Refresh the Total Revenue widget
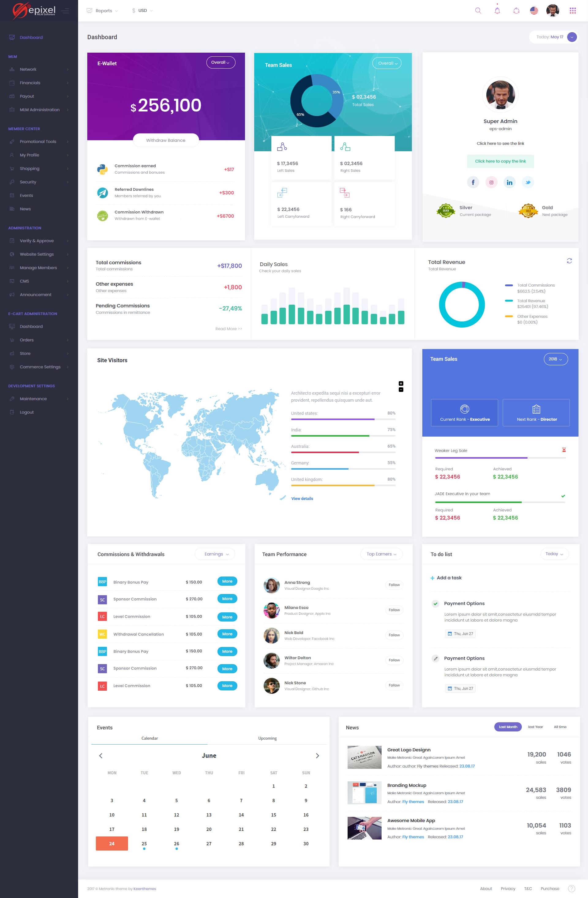This screenshot has height=898, width=588. point(569,261)
